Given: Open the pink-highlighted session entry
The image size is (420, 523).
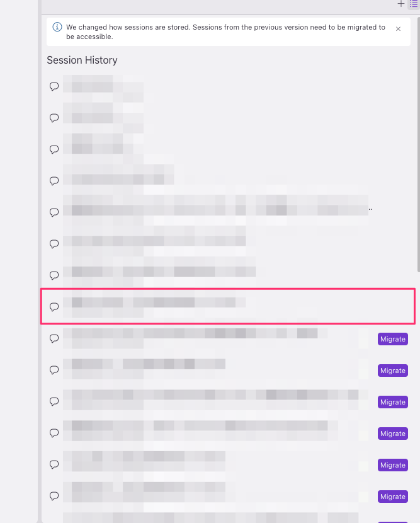Looking at the screenshot, I should (x=228, y=306).
